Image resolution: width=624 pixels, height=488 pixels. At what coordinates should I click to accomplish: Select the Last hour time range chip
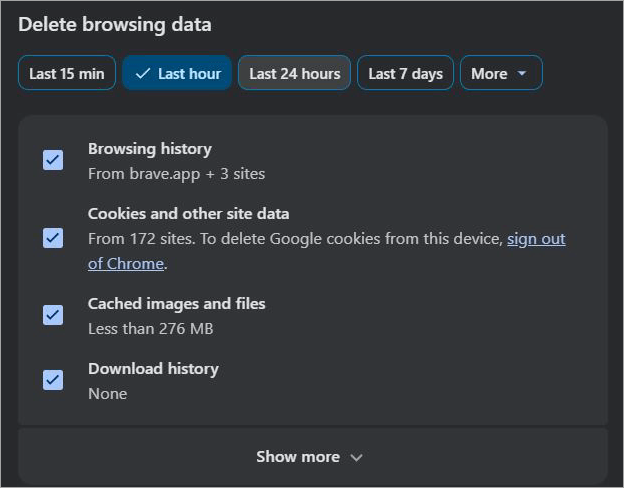[x=177, y=73]
